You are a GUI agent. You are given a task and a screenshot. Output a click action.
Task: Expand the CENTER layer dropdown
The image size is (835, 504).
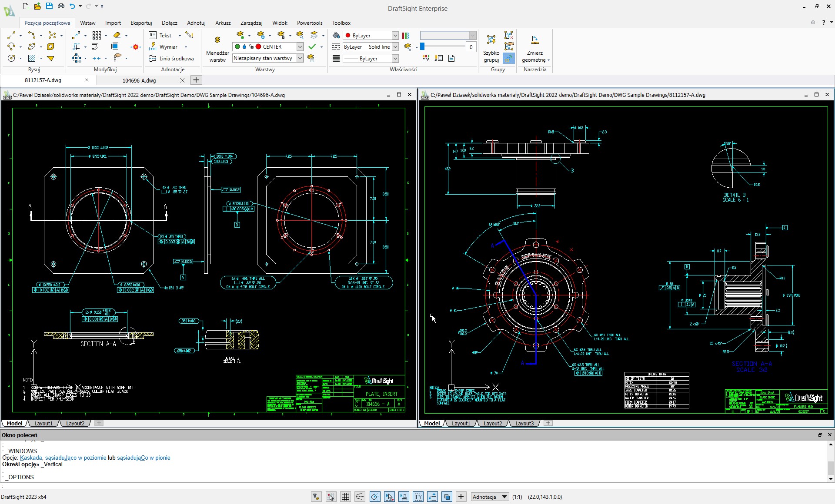click(300, 47)
